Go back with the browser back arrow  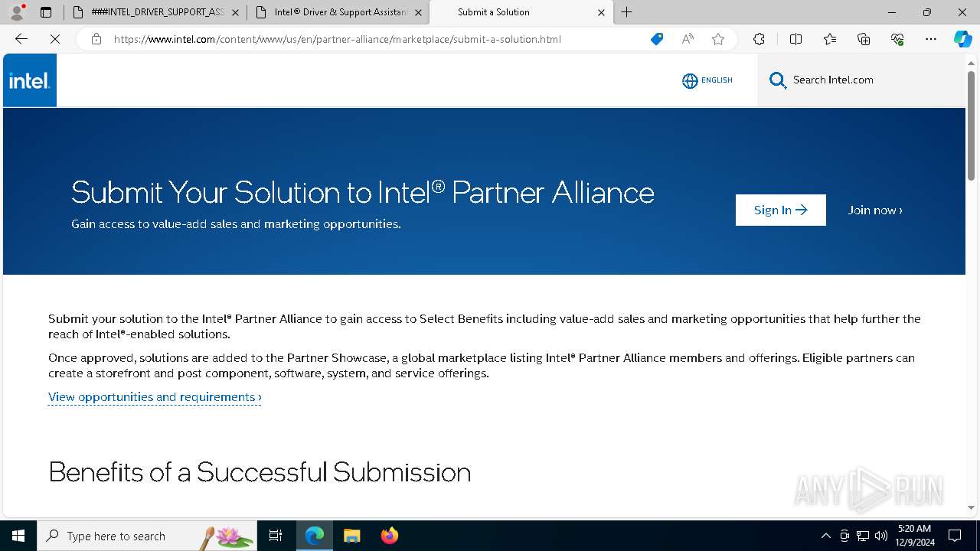click(x=21, y=39)
